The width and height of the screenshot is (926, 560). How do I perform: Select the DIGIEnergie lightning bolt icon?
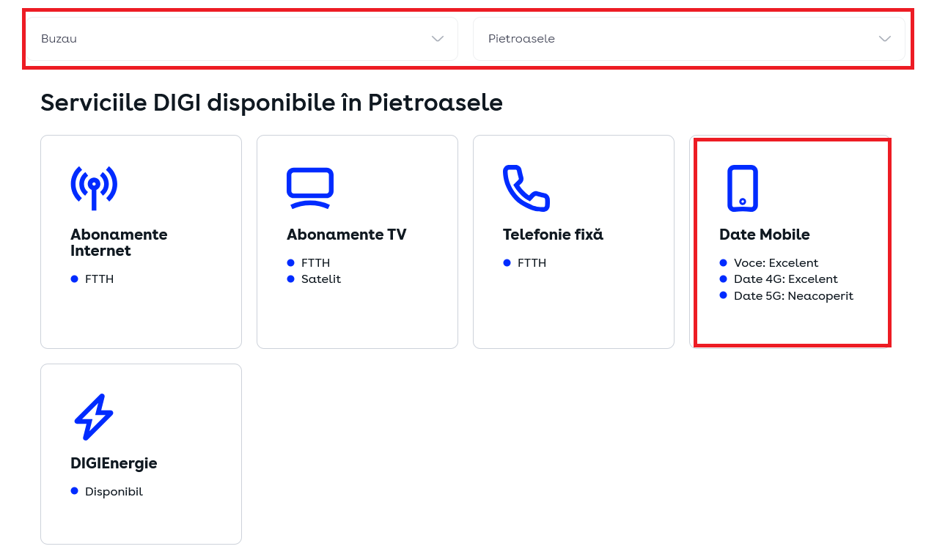coord(93,416)
